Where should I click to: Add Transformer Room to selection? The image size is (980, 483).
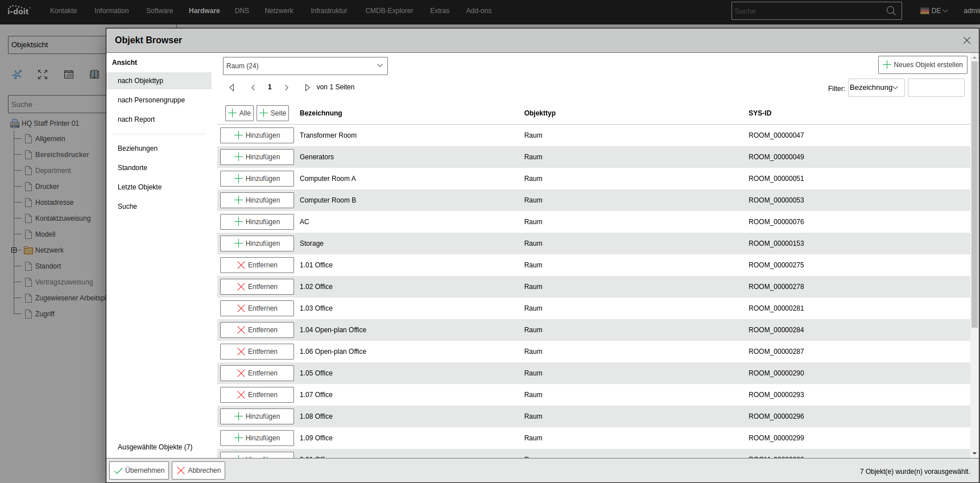point(257,135)
